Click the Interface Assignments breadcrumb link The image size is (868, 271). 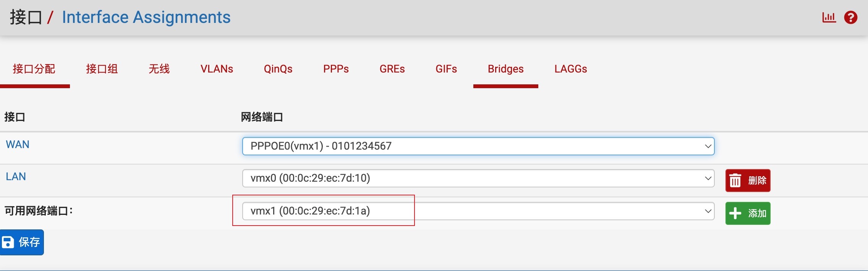coord(146,18)
